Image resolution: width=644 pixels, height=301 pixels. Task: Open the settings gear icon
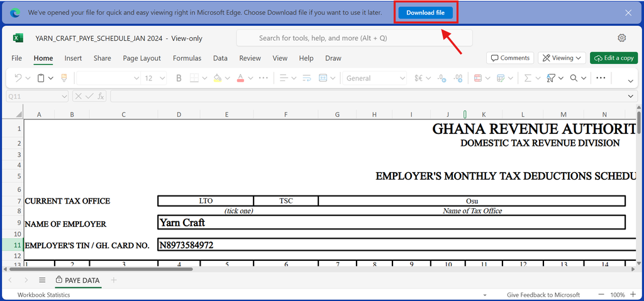(621, 38)
